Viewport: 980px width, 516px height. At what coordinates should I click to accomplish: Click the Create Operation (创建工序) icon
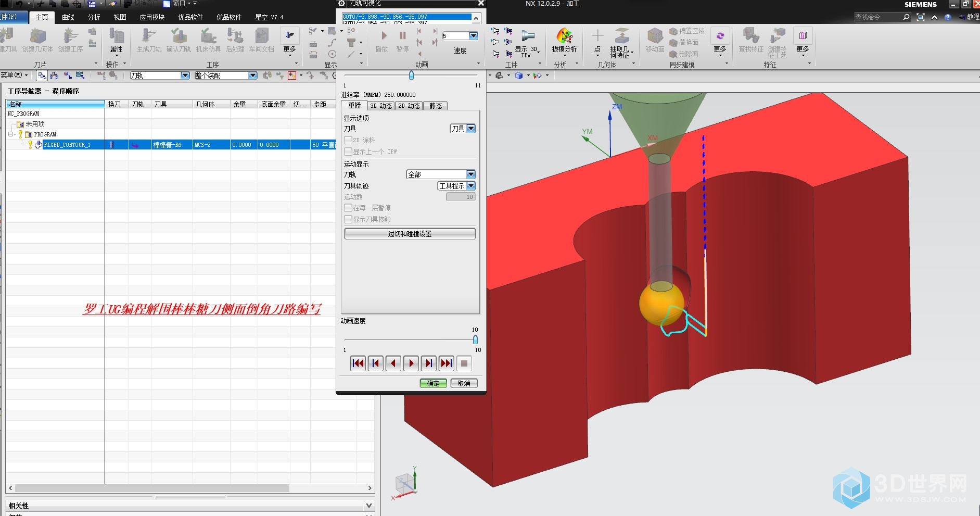[x=70, y=36]
